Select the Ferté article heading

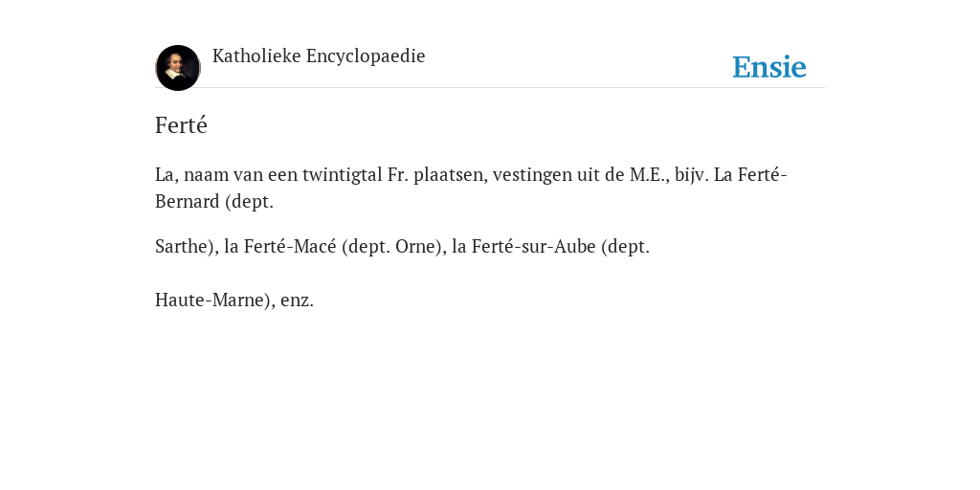[181, 125]
